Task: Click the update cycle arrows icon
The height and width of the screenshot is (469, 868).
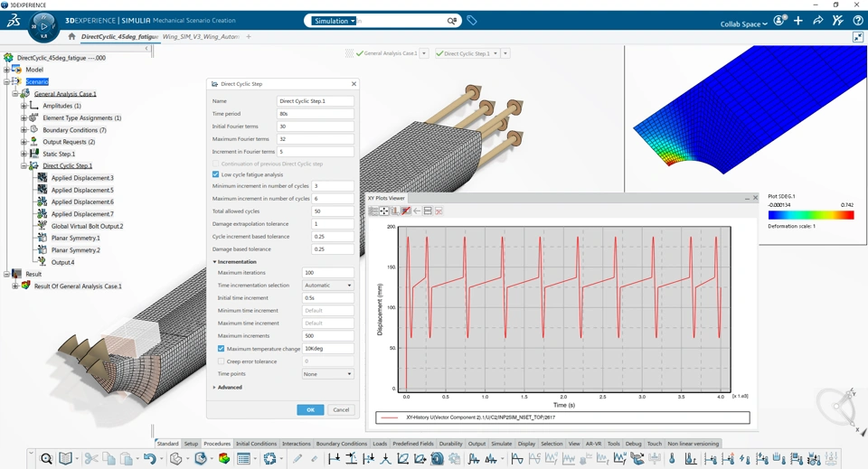Action: click(x=269, y=458)
